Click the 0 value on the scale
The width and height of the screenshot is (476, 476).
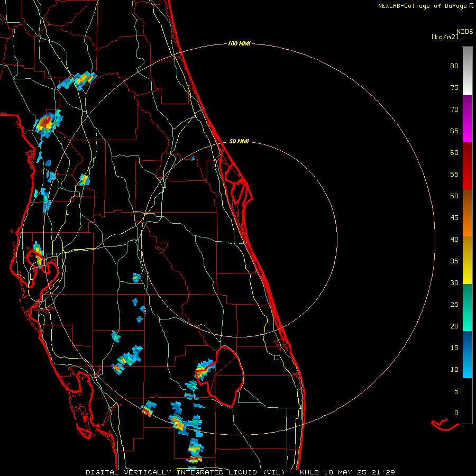click(456, 413)
